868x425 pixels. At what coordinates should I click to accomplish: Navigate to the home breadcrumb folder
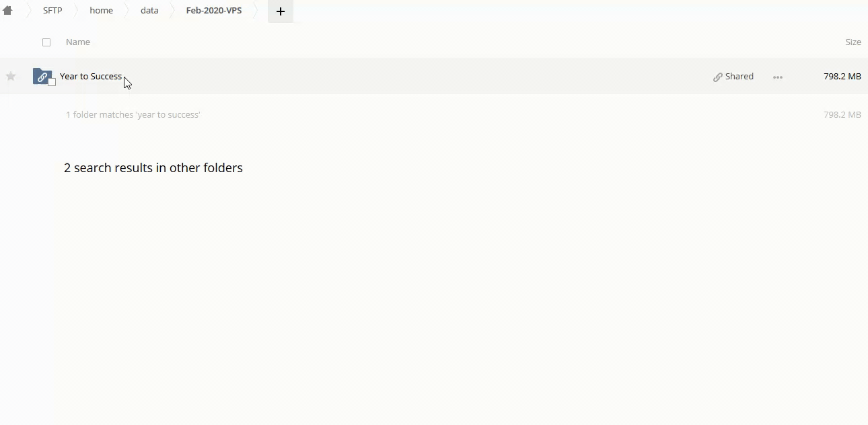pos(102,11)
